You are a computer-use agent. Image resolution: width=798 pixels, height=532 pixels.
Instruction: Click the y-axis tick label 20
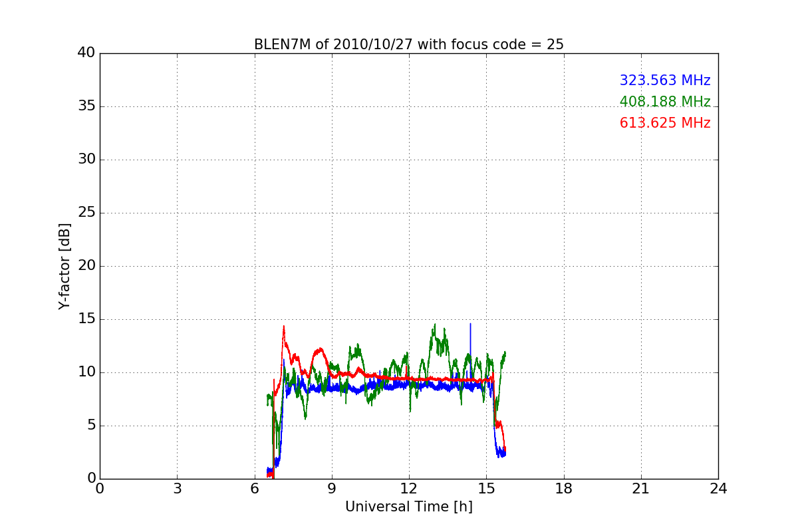[86, 266]
